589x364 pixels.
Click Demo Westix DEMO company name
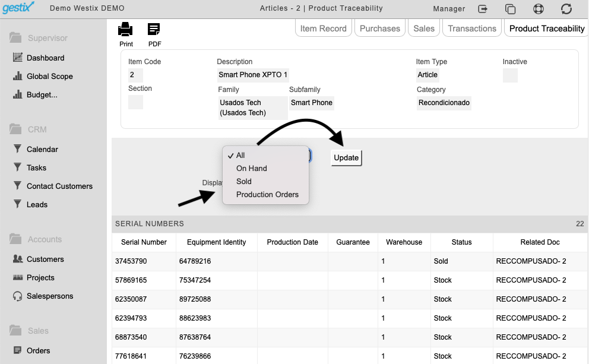(87, 8)
